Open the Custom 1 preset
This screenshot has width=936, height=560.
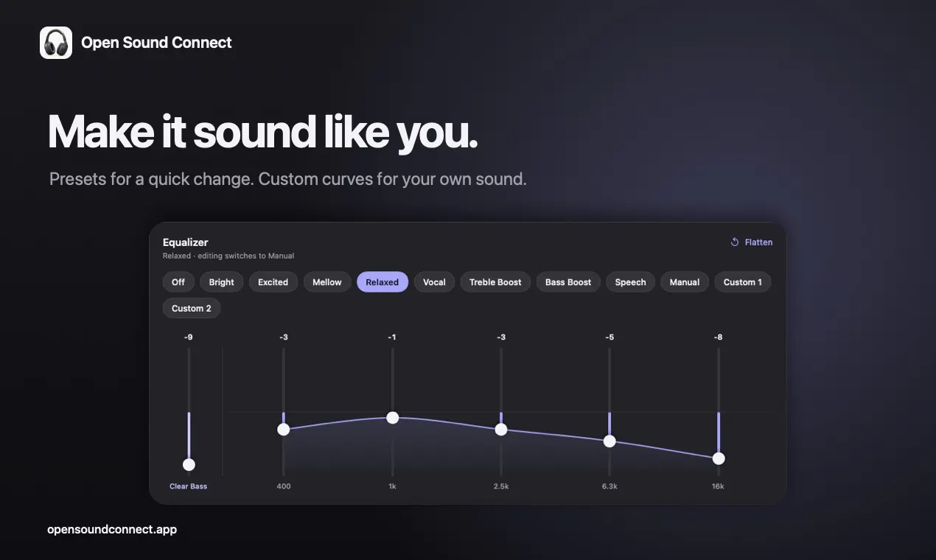(x=743, y=282)
